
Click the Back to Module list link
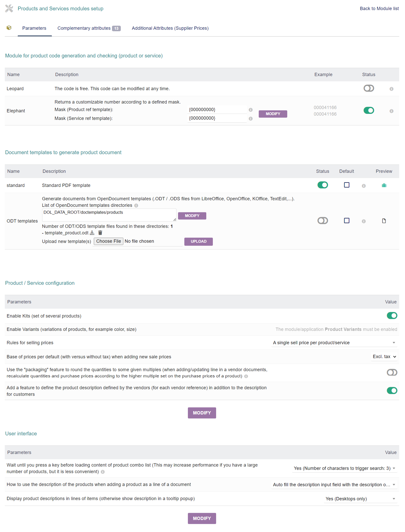(x=379, y=9)
